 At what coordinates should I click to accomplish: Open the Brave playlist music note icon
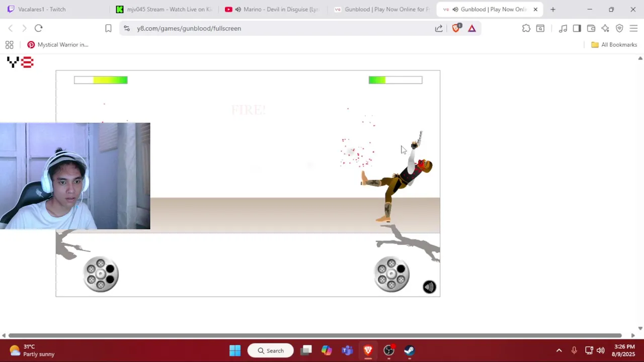563,28
